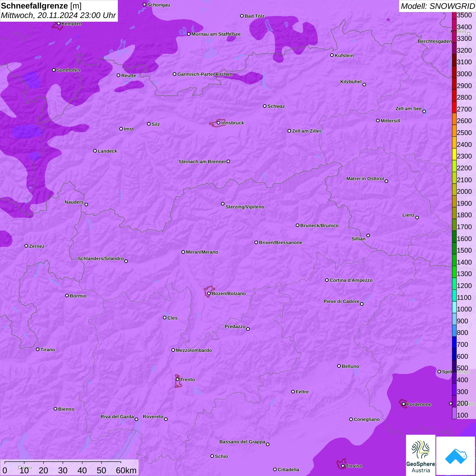Click the Sillian location marker
This screenshot has width=476, height=476.
(368, 235)
